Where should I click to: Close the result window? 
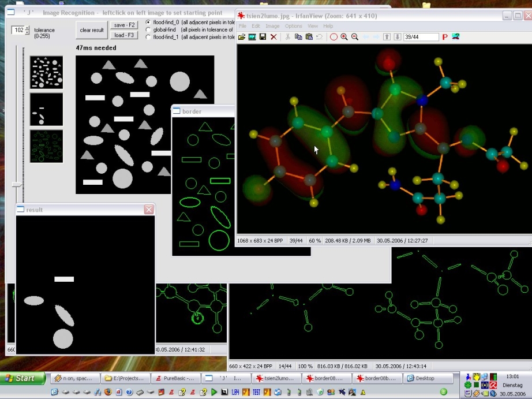(x=149, y=210)
